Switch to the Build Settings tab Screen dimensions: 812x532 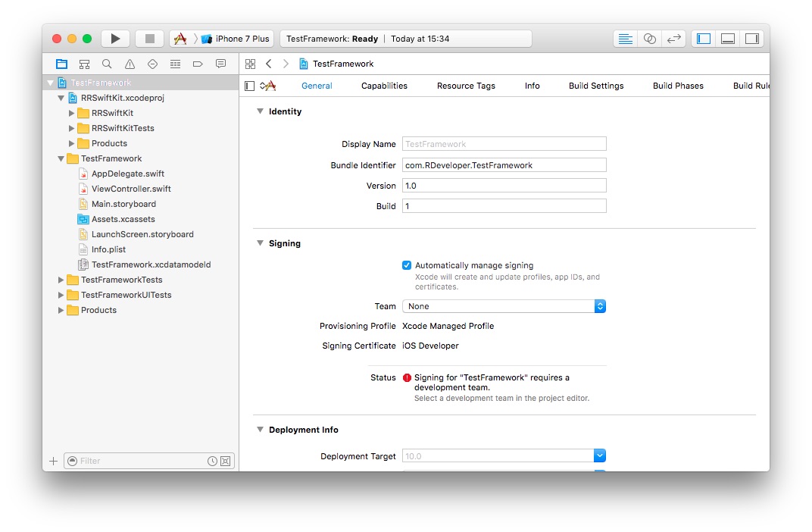[596, 86]
